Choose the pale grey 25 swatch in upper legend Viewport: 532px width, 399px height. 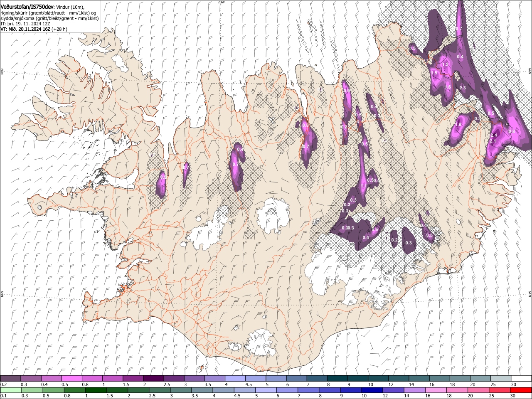(500, 378)
